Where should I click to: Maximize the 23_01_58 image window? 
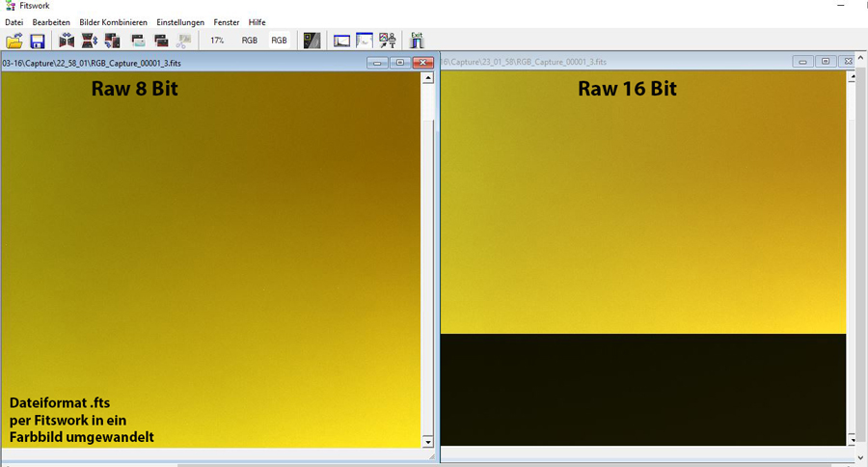pyautogui.click(x=826, y=62)
